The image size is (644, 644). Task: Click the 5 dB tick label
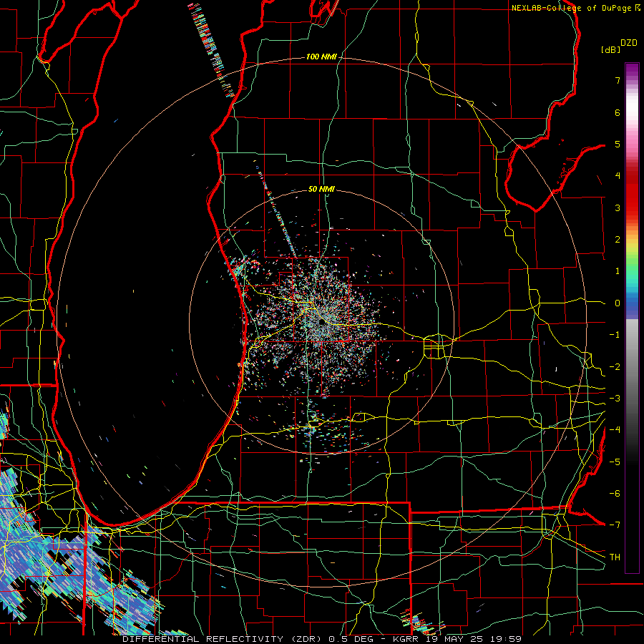[618, 144]
